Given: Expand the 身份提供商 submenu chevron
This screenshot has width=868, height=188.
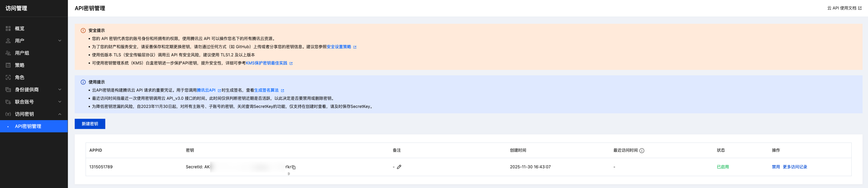Looking at the screenshot, I should [60, 90].
